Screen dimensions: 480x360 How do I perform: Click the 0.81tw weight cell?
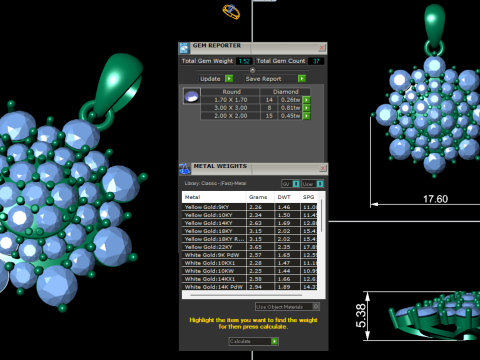click(x=290, y=108)
